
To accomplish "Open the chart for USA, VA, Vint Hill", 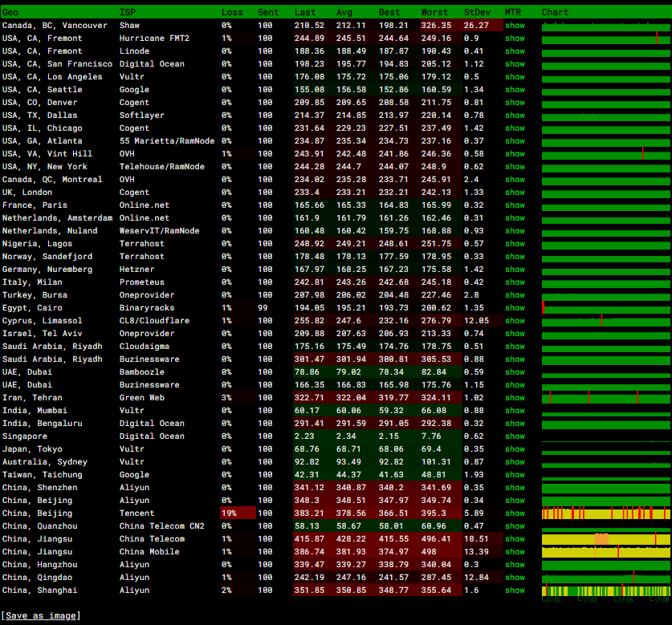I will click(606, 154).
